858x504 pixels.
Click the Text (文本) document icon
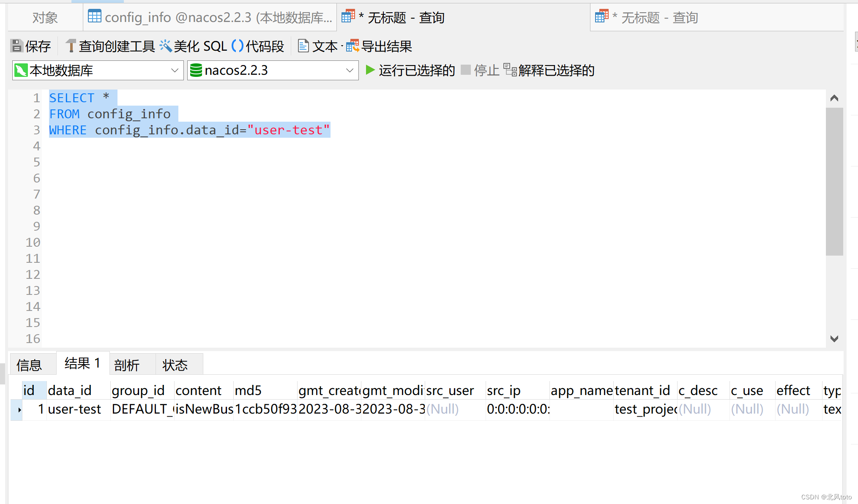point(303,46)
